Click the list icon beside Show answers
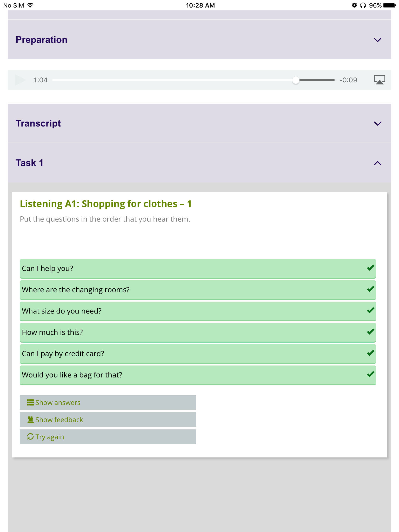This screenshot has height=532, width=399. [x=30, y=402]
